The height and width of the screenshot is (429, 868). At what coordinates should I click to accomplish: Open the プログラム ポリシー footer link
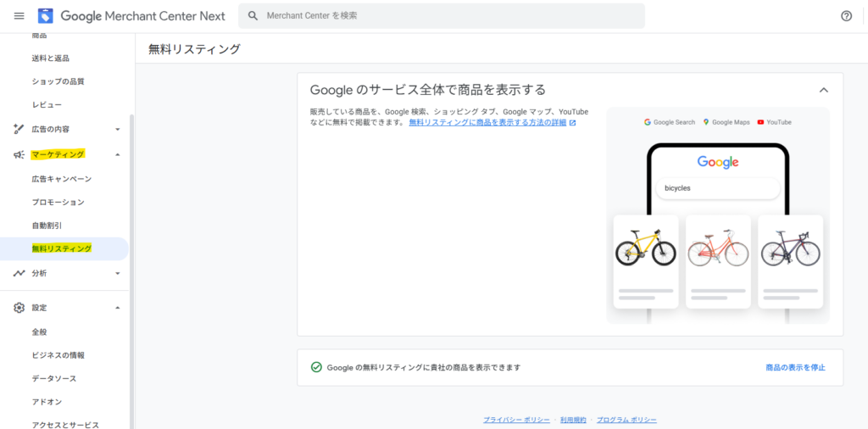click(x=626, y=420)
